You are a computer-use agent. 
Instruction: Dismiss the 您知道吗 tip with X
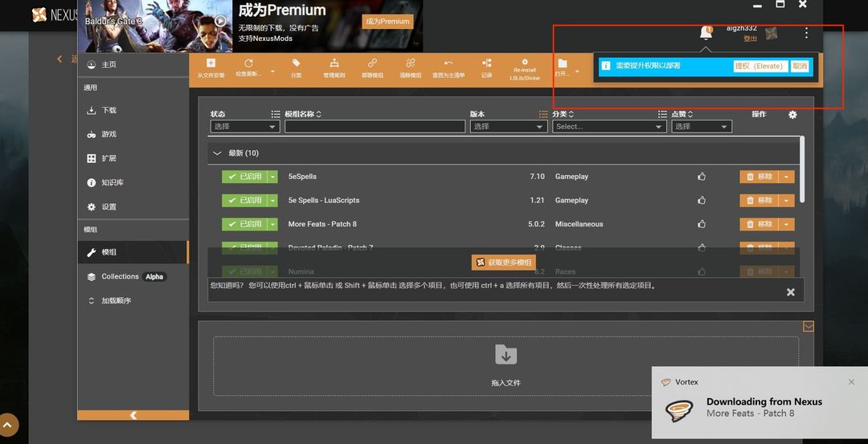791,292
